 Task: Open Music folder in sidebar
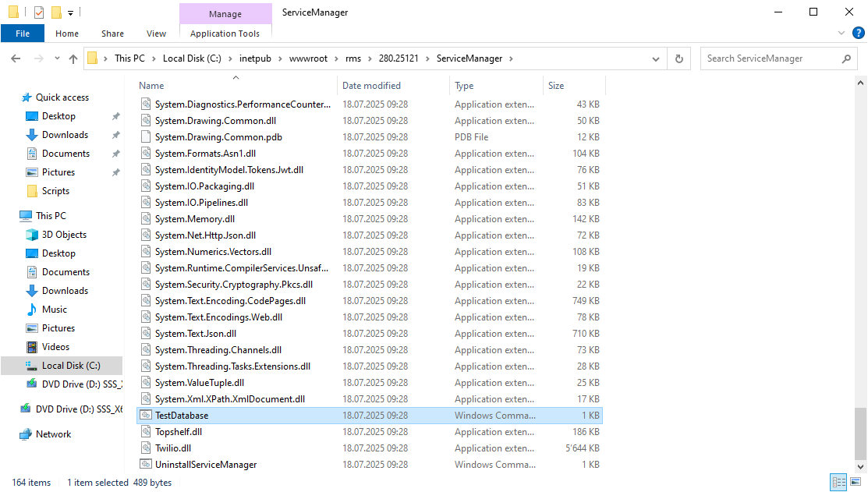point(55,310)
